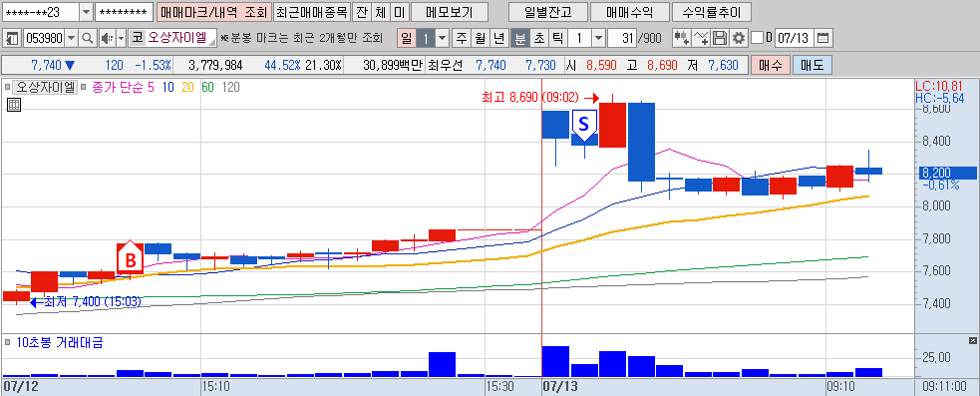Click the add candlestick chart icon

(x=681, y=38)
